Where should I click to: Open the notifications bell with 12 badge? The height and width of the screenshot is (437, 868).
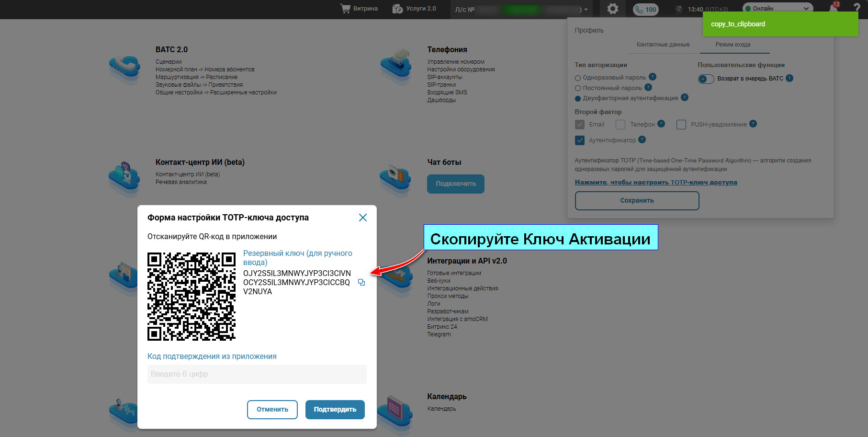(x=834, y=8)
